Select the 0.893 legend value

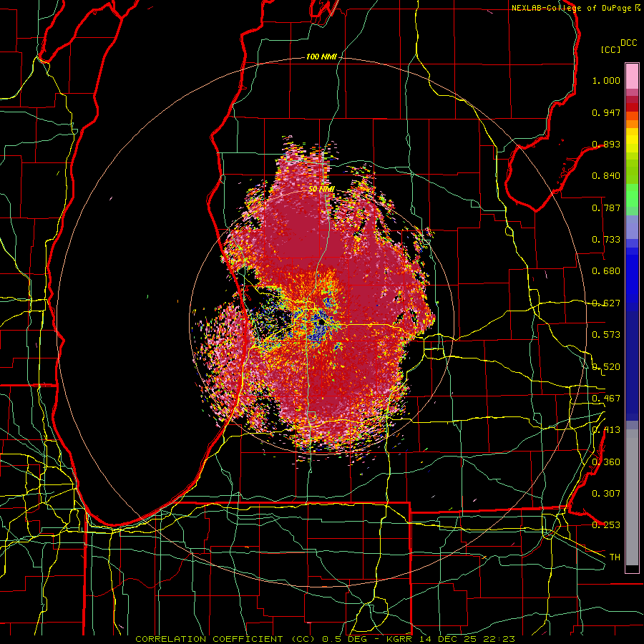tap(606, 144)
